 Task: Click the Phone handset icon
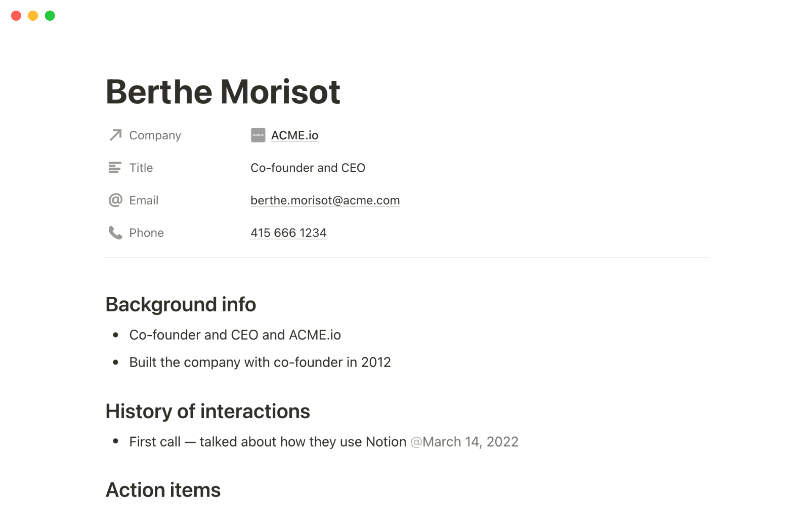pyautogui.click(x=115, y=232)
